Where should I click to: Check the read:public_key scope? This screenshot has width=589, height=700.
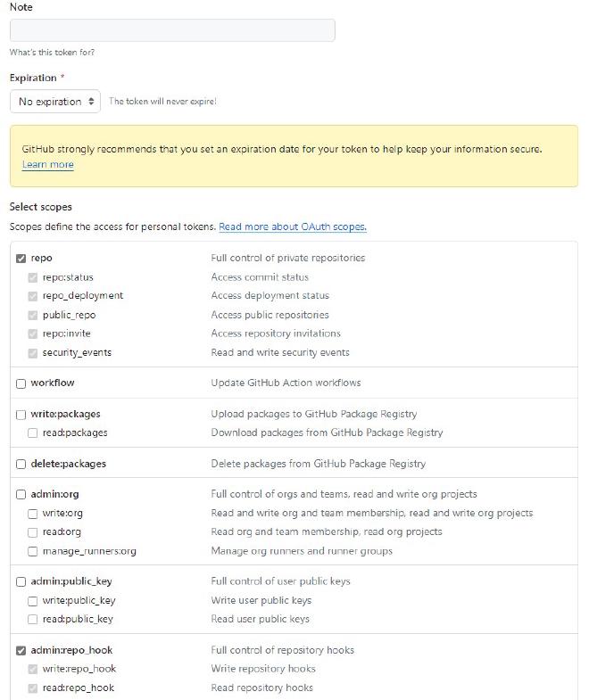33,620
